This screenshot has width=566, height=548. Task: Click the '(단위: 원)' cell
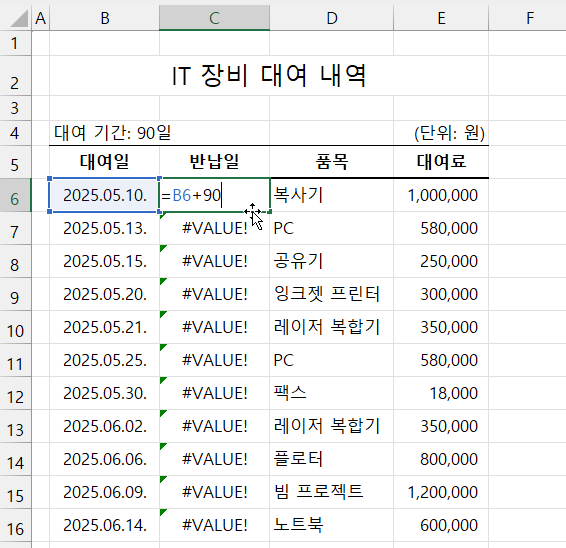[449, 133]
